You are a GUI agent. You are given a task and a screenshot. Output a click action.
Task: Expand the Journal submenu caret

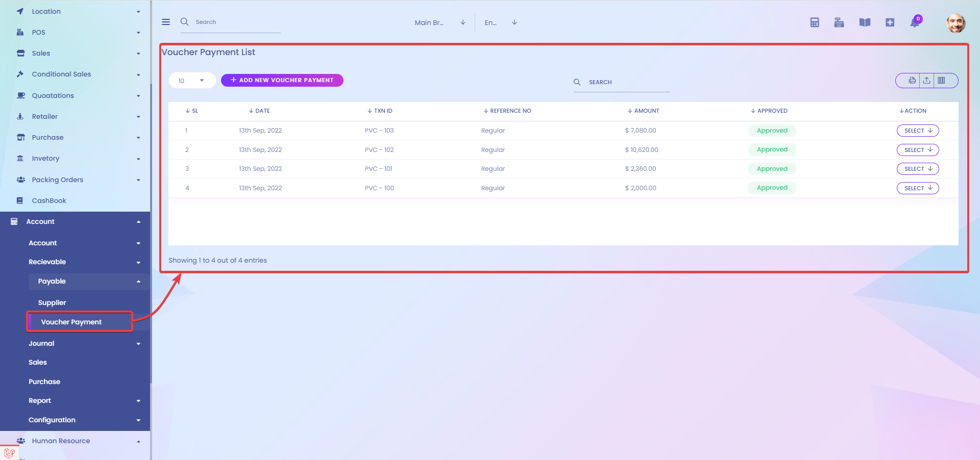(138, 344)
